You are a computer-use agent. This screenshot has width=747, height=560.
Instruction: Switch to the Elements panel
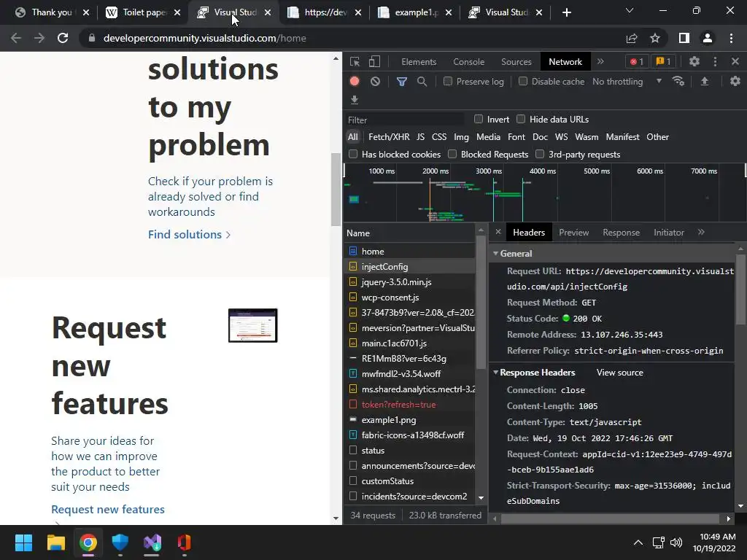tap(419, 62)
